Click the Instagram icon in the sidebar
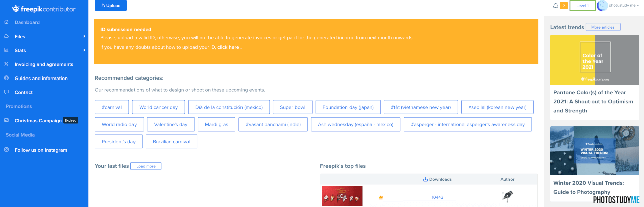Screen dimensions: 644x207 pyautogui.click(x=6, y=150)
